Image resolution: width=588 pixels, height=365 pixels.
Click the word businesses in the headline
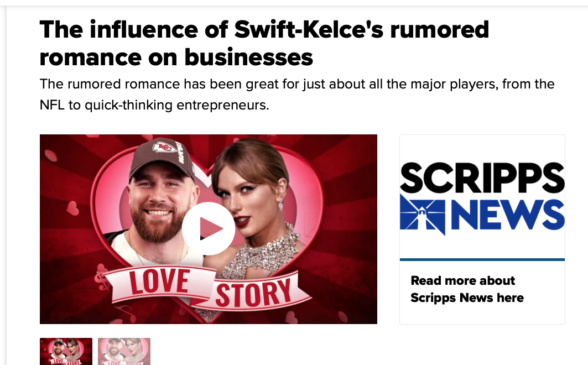coord(248,58)
